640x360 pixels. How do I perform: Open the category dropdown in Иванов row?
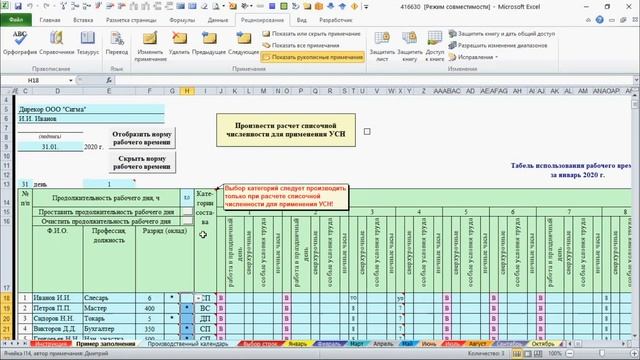[x=198, y=298]
